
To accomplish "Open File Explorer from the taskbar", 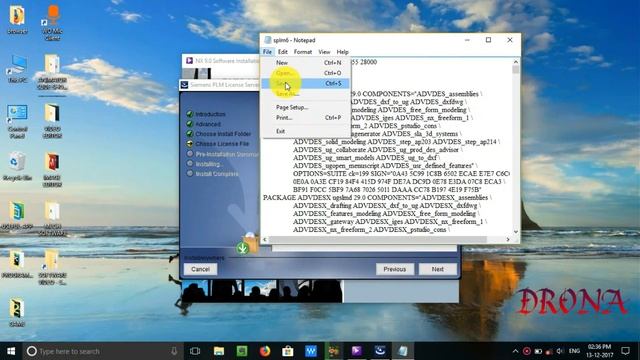I will coord(219,351).
